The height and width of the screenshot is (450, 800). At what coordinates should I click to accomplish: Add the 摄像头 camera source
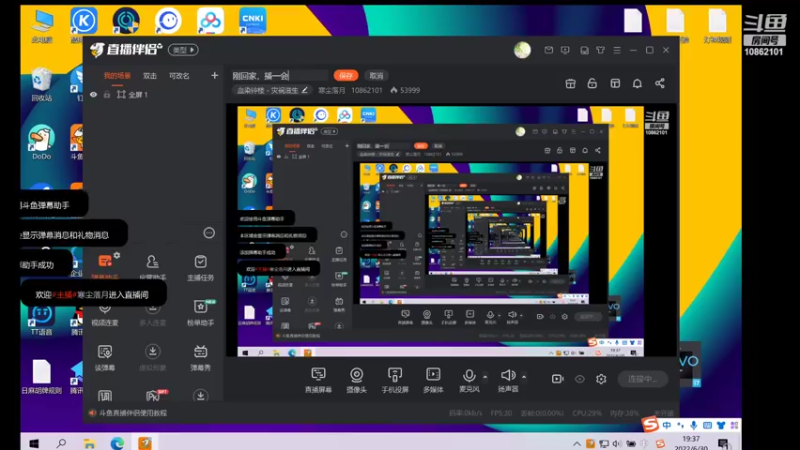[x=356, y=380]
